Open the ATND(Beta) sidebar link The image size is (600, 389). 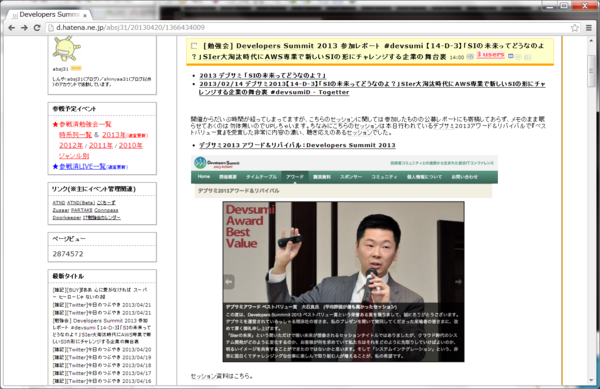pos(81,203)
